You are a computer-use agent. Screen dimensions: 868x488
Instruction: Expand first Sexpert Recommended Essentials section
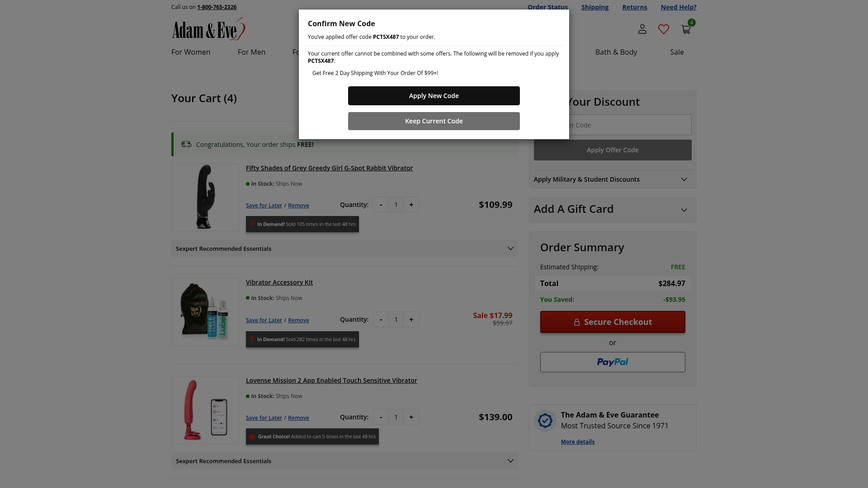(344, 249)
